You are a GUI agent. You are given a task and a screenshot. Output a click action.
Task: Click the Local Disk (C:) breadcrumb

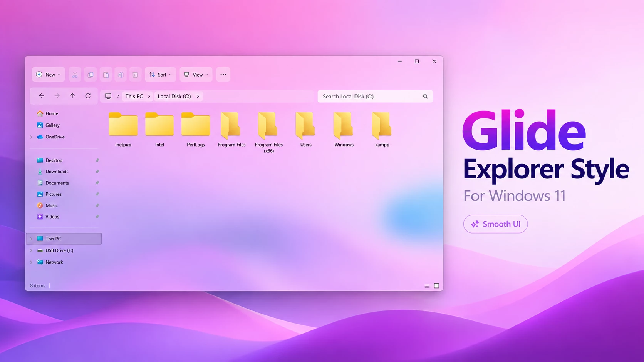[x=174, y=96]
